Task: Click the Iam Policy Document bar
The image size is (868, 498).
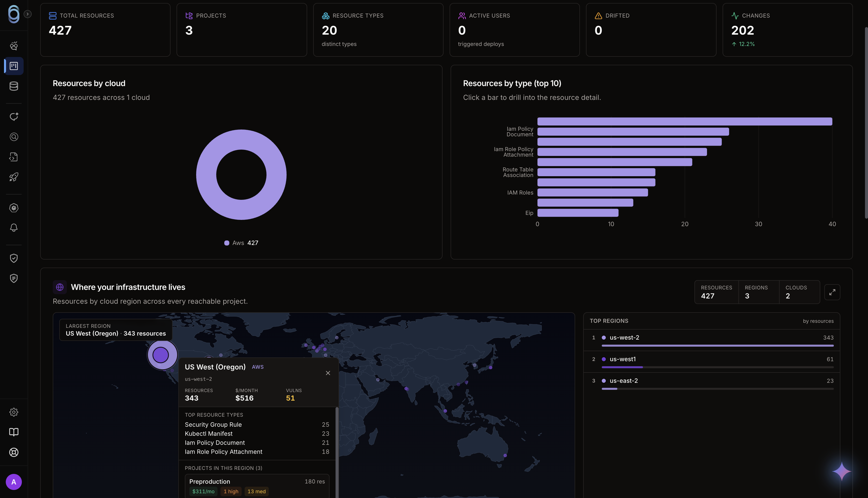Action: (x=633, y=132)
